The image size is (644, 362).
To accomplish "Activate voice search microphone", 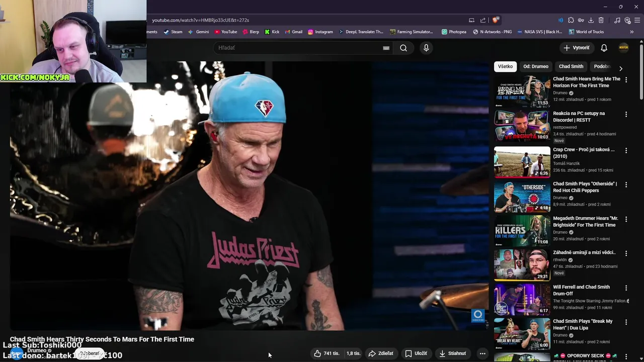I will click(x=426, y=48).
